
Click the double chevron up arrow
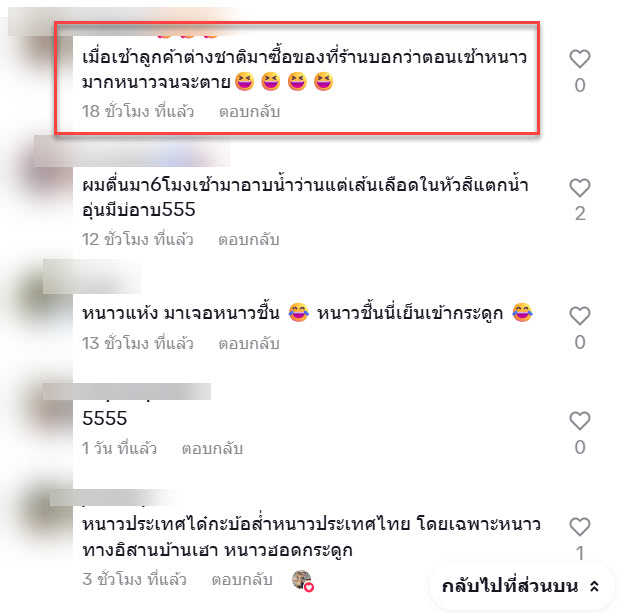(x=594, y=586)
